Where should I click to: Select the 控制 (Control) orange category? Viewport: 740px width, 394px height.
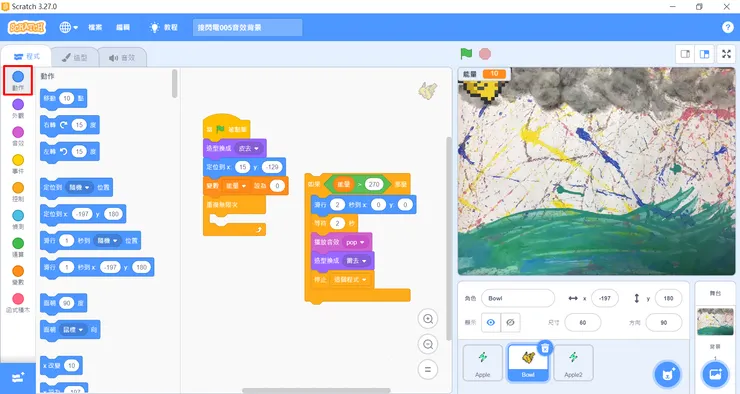point(18,192)
